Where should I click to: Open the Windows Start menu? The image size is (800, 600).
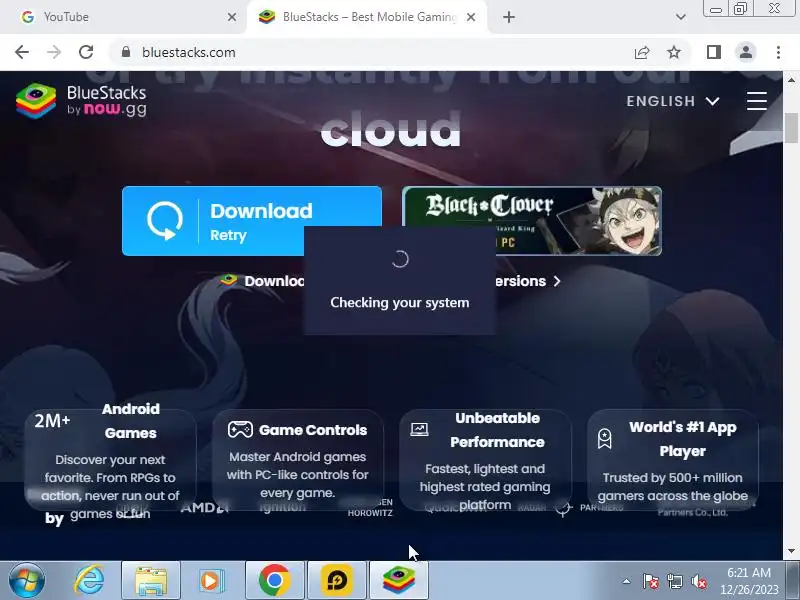(x=26, y=580)
